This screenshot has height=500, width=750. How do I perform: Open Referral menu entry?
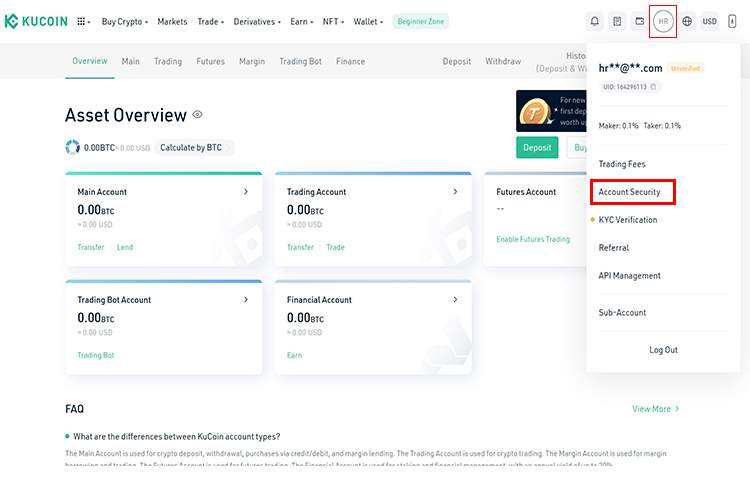[614, 248]
